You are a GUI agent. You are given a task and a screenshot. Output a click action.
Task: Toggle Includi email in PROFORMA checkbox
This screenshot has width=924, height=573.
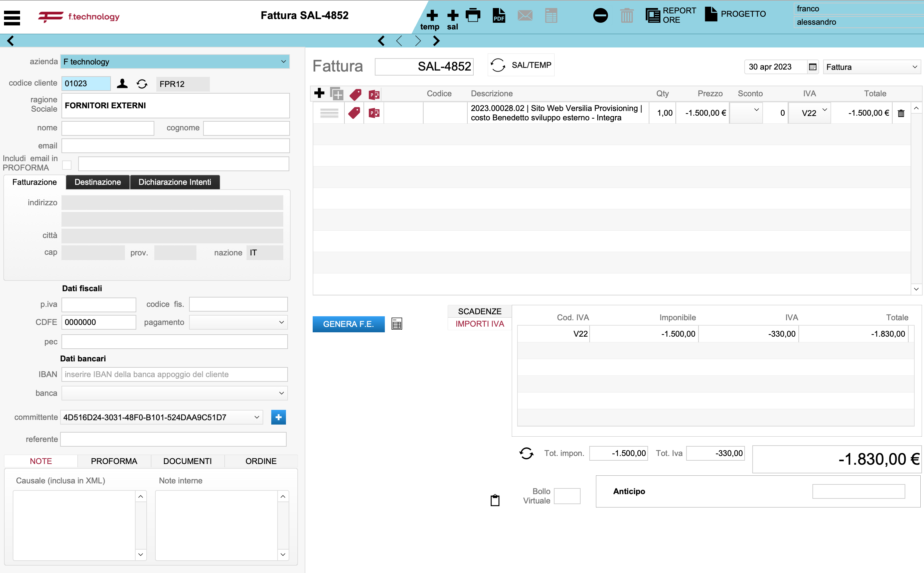pos(67,165)
